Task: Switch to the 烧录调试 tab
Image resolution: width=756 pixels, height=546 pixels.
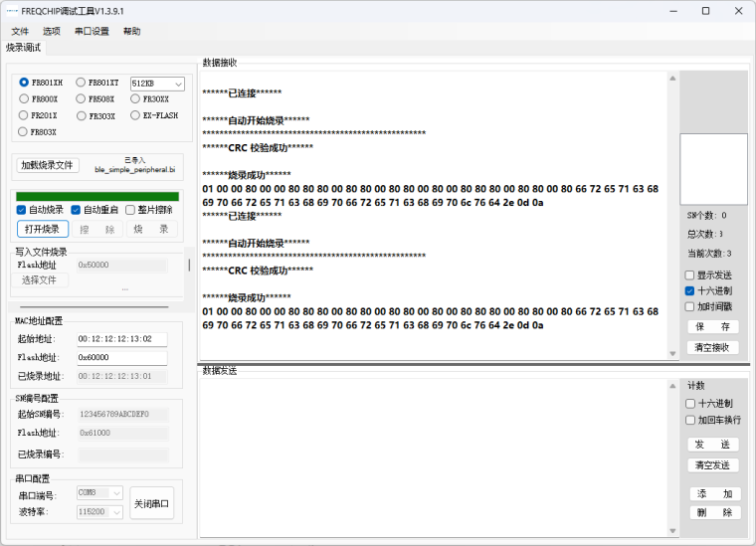Action: [x=24, y=48]
